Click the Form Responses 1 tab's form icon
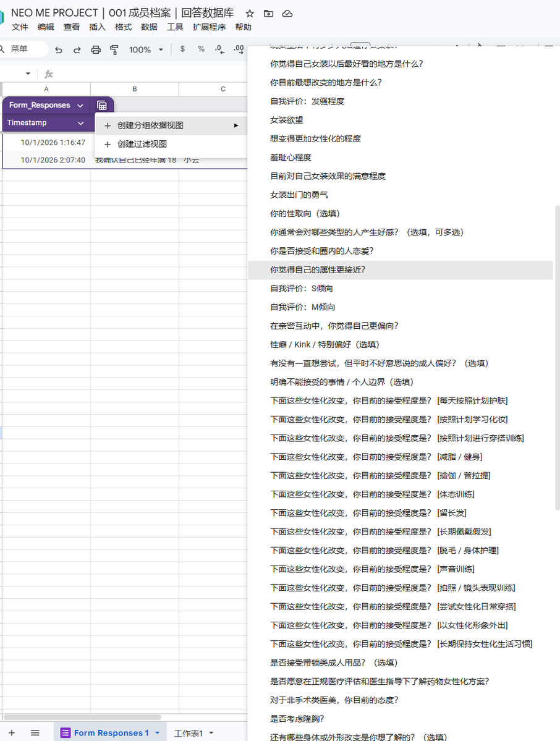Viewport: 560px width, 741px height. point(66,733)
